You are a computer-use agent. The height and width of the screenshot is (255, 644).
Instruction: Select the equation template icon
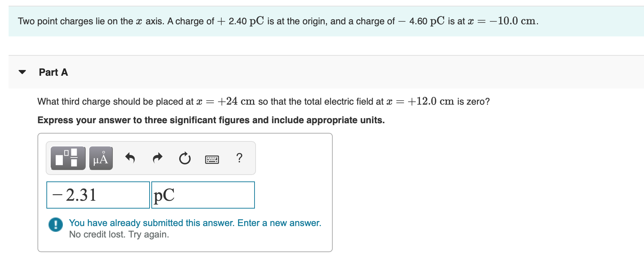[67, 157]
